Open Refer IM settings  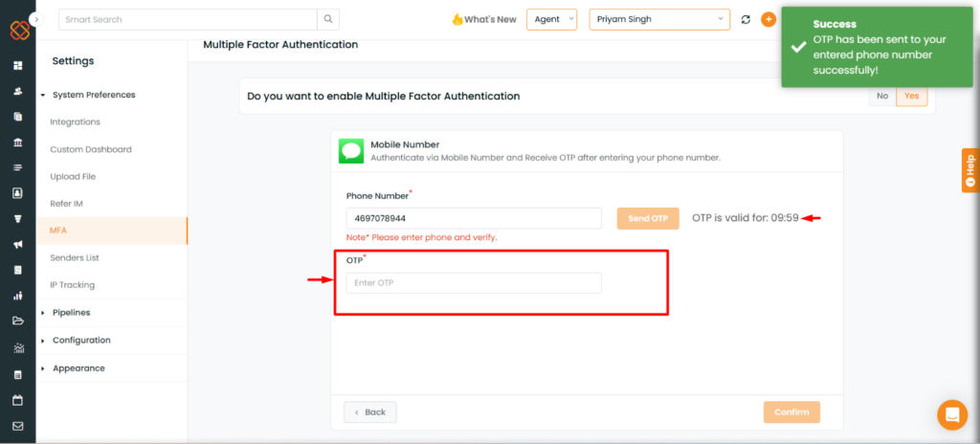(66, 204)
